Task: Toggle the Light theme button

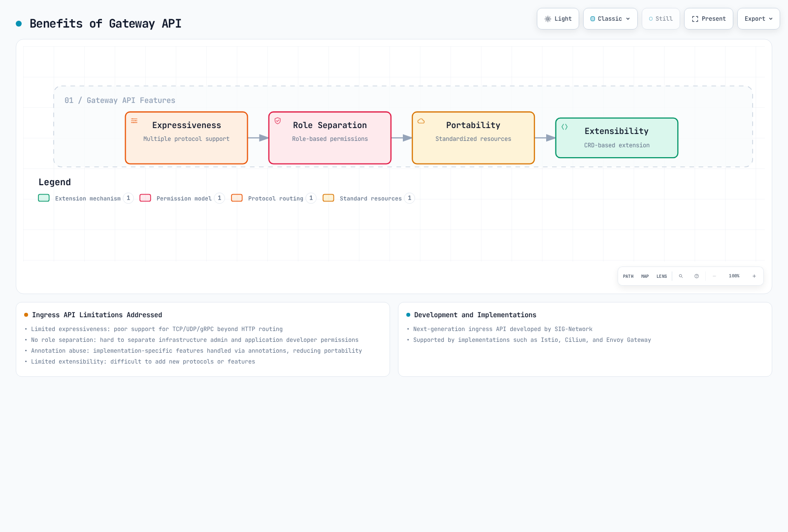Action: click(558, 19)
